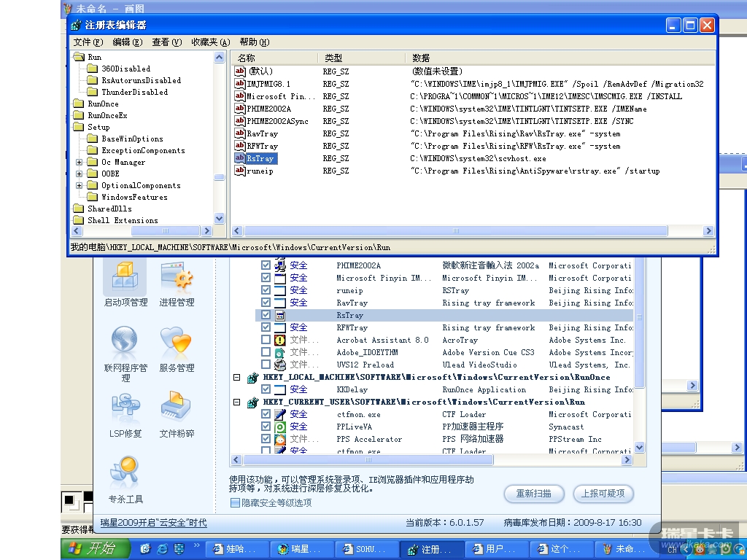The height and width of the screenshot is (560, 747).
Task: Expand the OptionalComponents registry key
Action: 79,186
